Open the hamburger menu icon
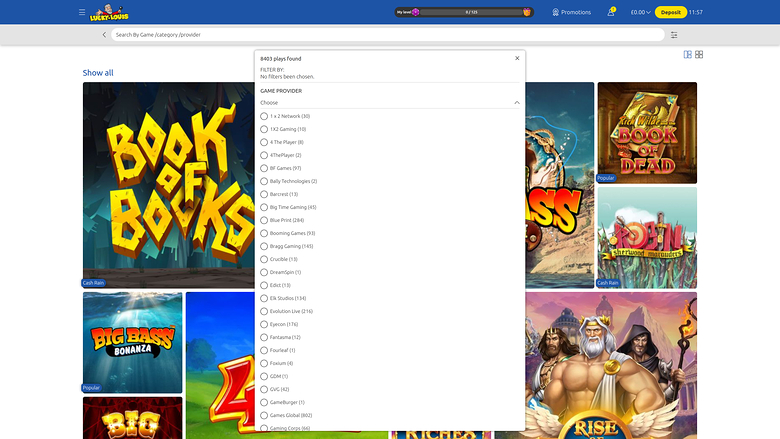 click(x=82, y=12)
